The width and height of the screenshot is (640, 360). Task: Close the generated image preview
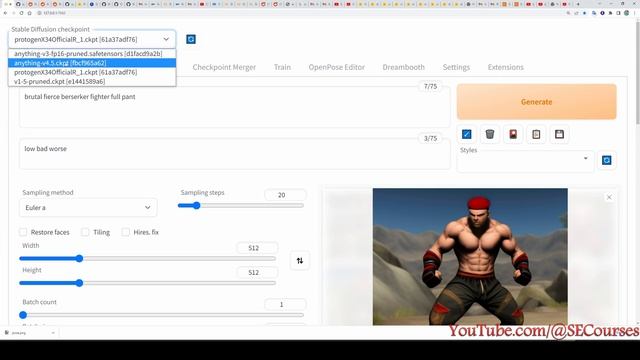(x=609, y=197)
